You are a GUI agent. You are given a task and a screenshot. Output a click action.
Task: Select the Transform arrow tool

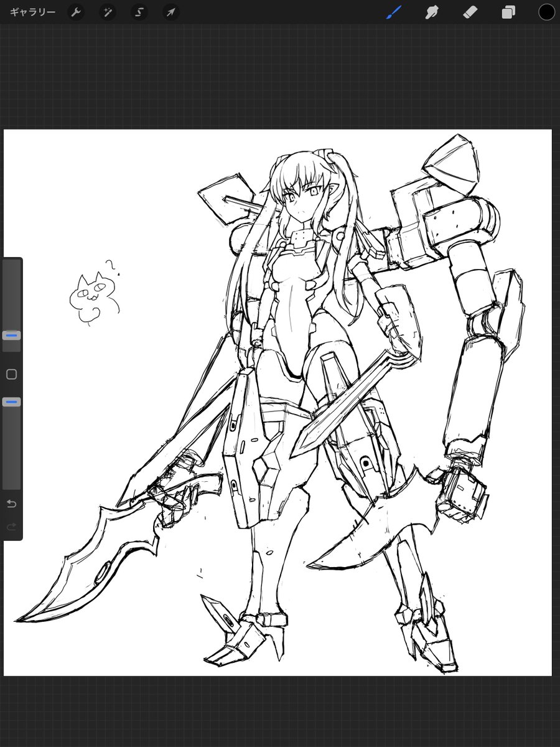[170, 12]
